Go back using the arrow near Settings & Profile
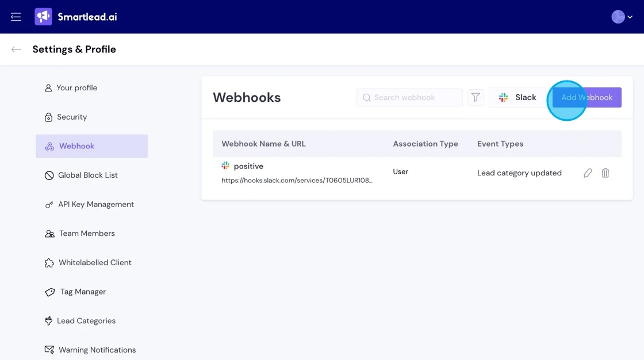The height and width of the screenshot is (360, 644). [x=16, y=49]
